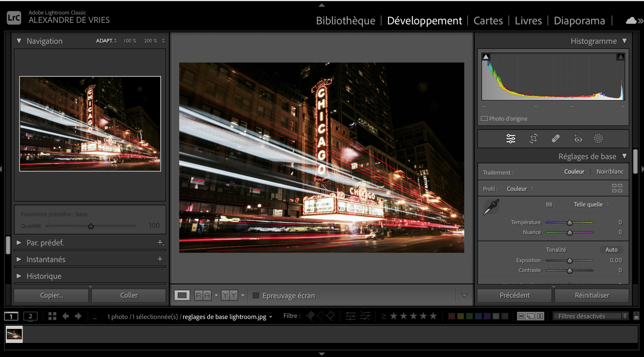Expand the Historique panel
This screenshot has height=357, width=644.
44,276
